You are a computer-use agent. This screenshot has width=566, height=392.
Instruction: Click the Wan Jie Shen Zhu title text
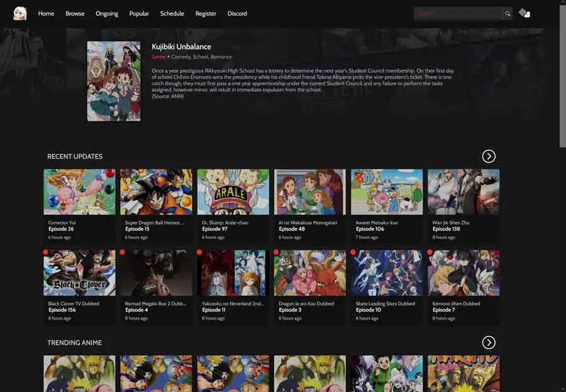click(451, 222)
